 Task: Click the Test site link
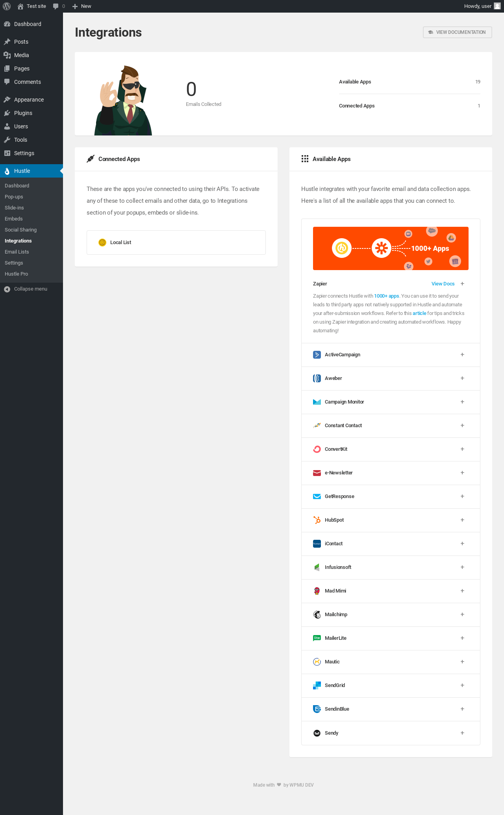pos(32,6)
